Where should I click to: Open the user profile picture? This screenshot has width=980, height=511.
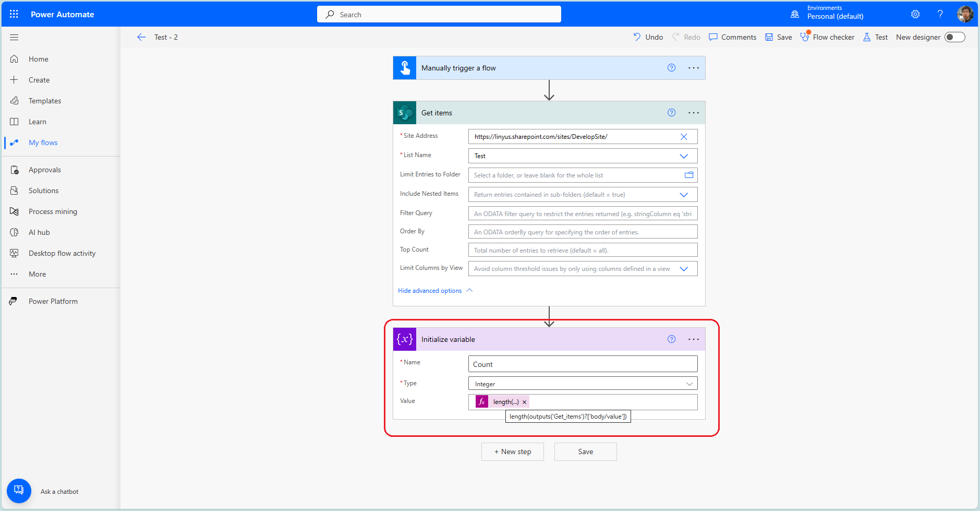(965, 14)
